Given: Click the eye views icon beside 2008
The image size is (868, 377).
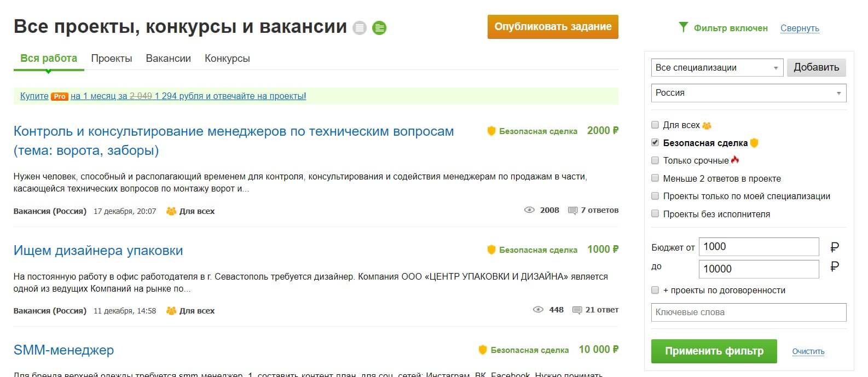Looking at the screenshot, I should (529, 210).
